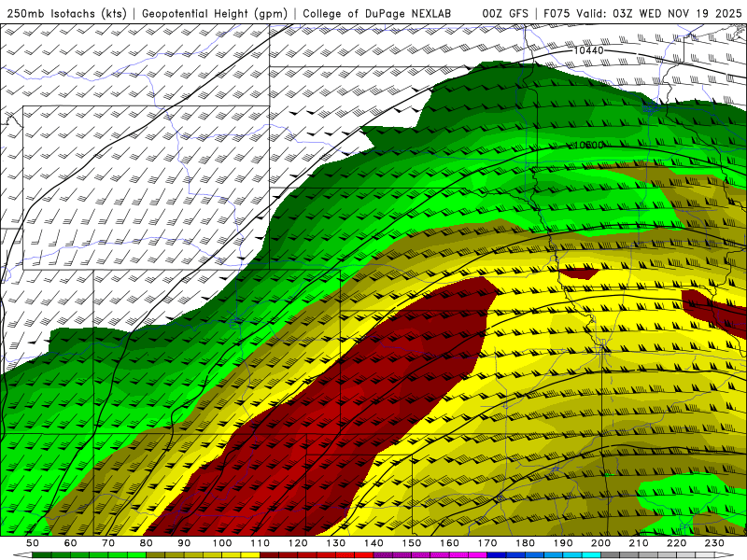The height and width of the screenshot is (560, 747).
Task: Click the 60 knot color bar label
Action: tap(70, 543)
